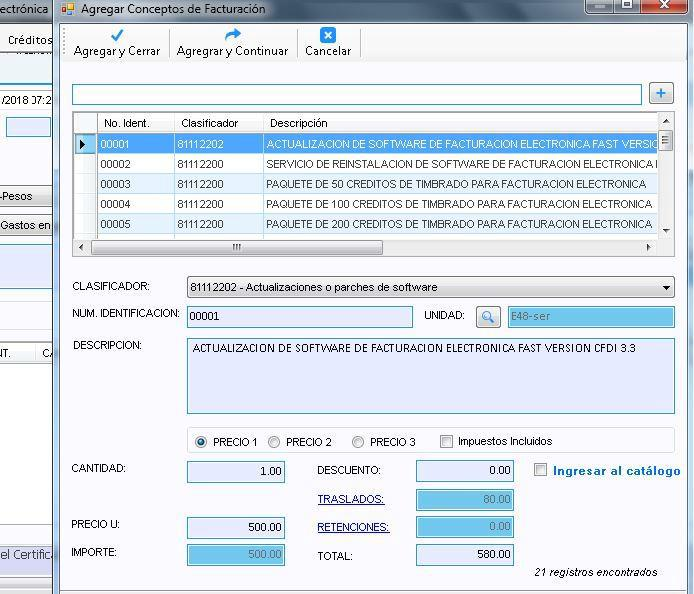
Task: Click Clasificador cell of row 00003
Action: [x=219, y=184]
